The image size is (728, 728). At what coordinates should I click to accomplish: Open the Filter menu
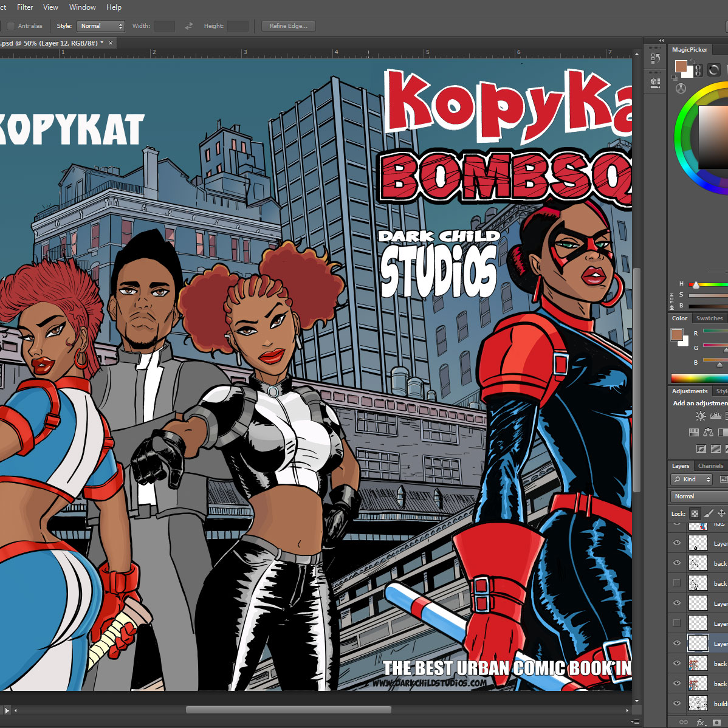pos(25,7)
